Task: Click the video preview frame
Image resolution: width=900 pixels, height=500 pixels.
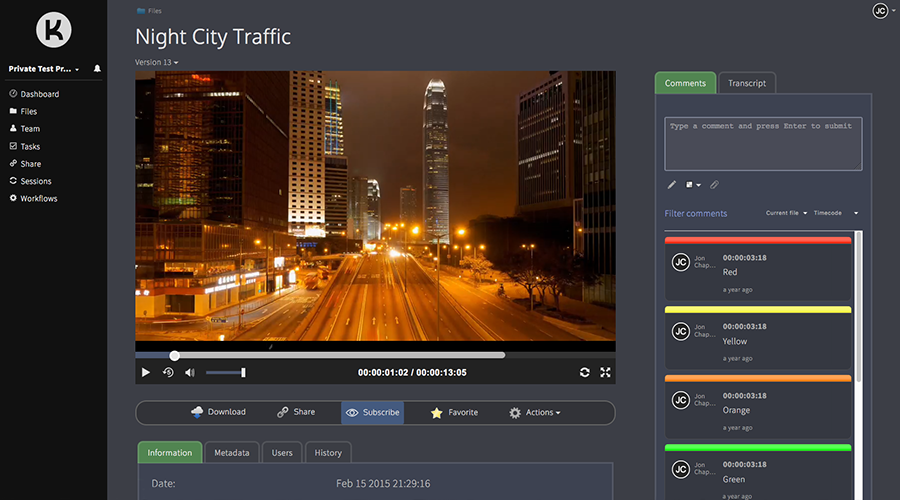Action: [x=375, y=206]
